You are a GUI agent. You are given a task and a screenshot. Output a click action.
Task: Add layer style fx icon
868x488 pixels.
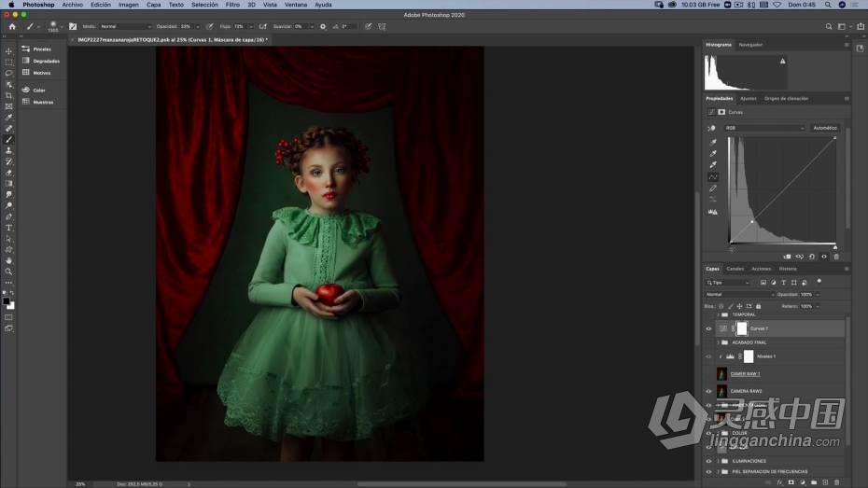[x=779, y=482]
